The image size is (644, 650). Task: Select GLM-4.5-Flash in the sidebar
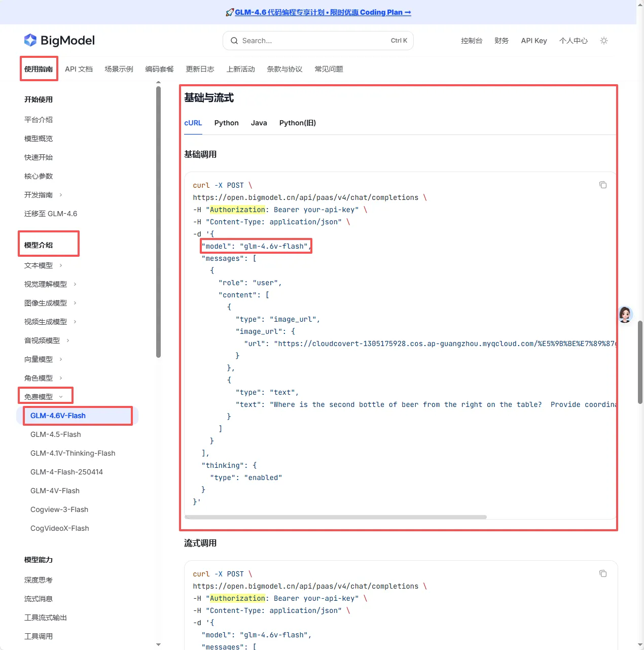pos(56,434)
